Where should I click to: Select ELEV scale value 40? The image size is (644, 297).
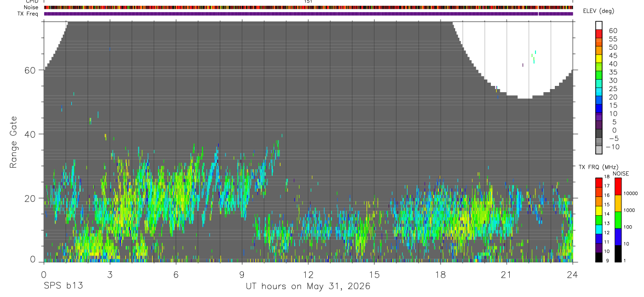click(x=613, y=64)
